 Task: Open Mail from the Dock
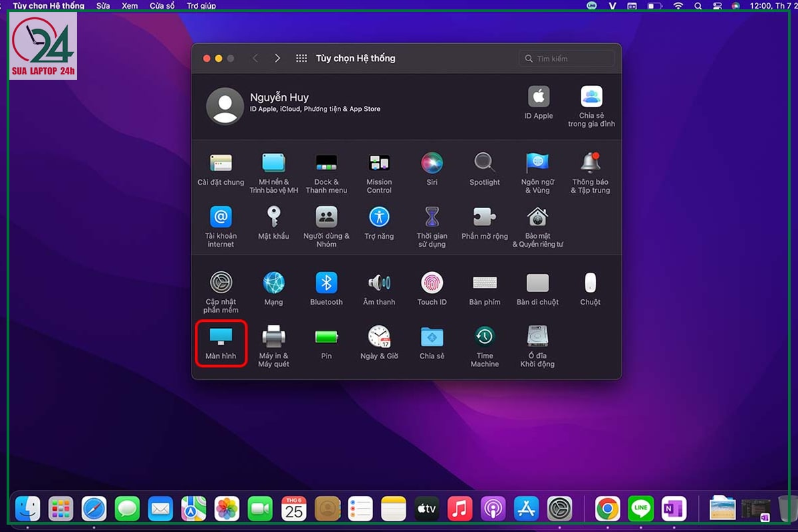pyautogui.click(x=160, y=509)
